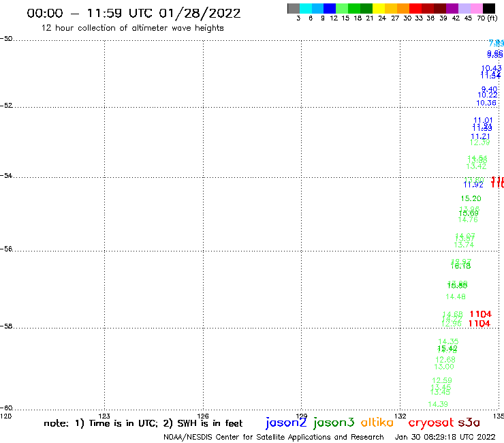Pick the pink legend color block
Screen dimensions: 504x443
point(476,8)
